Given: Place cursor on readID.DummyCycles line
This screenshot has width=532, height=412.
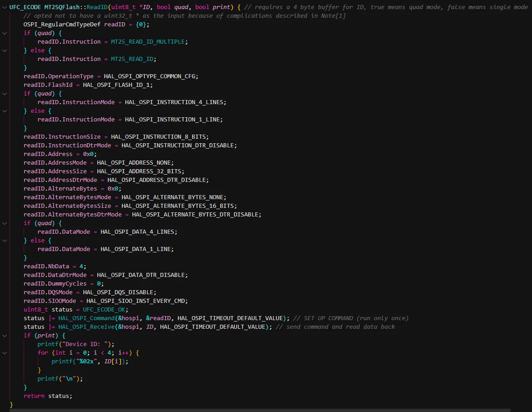Looking at the screenshot, I should pos(63,284).
